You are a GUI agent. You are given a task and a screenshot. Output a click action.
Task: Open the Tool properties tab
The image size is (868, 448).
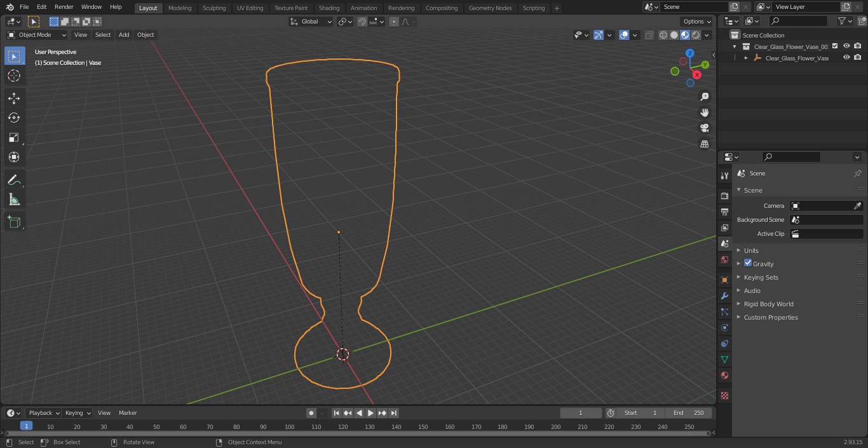724,175
